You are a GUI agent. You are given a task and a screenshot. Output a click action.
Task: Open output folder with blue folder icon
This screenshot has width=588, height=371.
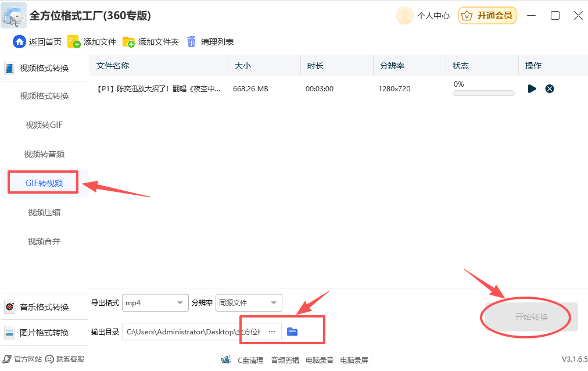(x=292, y=331)
